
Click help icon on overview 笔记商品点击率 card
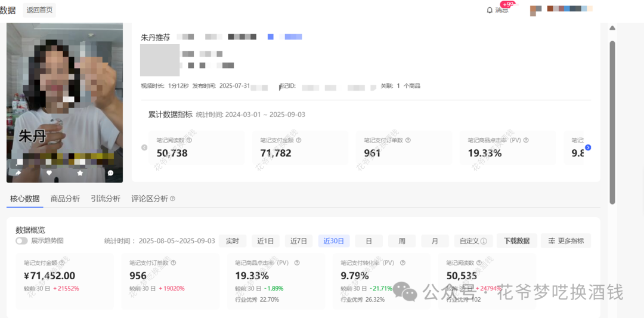tap(297, 263)
